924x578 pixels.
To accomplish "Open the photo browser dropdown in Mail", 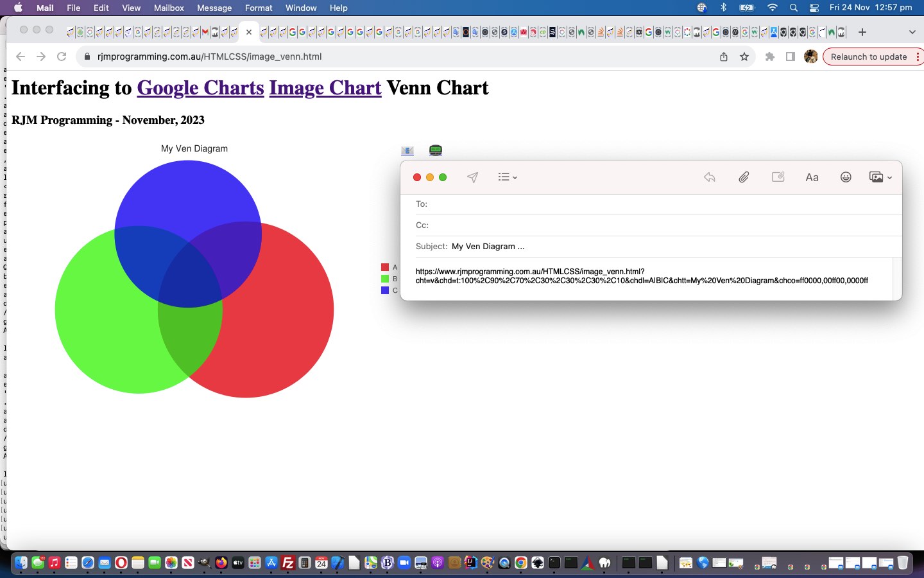I will click(x=880, y=177).
